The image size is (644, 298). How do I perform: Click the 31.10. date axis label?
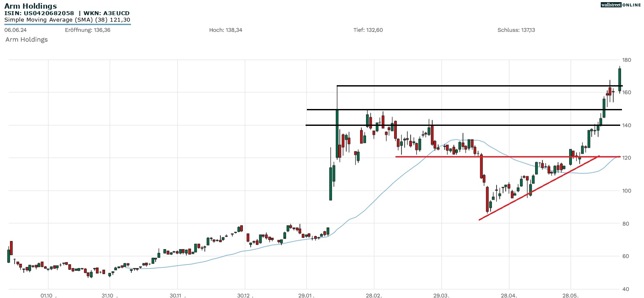110,296
